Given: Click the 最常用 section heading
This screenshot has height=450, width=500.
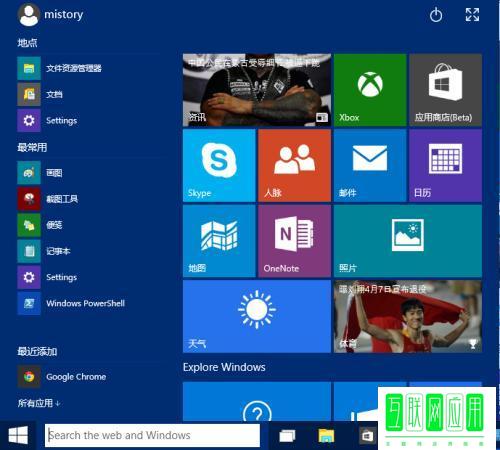Looking at the screenshot, I should pos(32,147).
